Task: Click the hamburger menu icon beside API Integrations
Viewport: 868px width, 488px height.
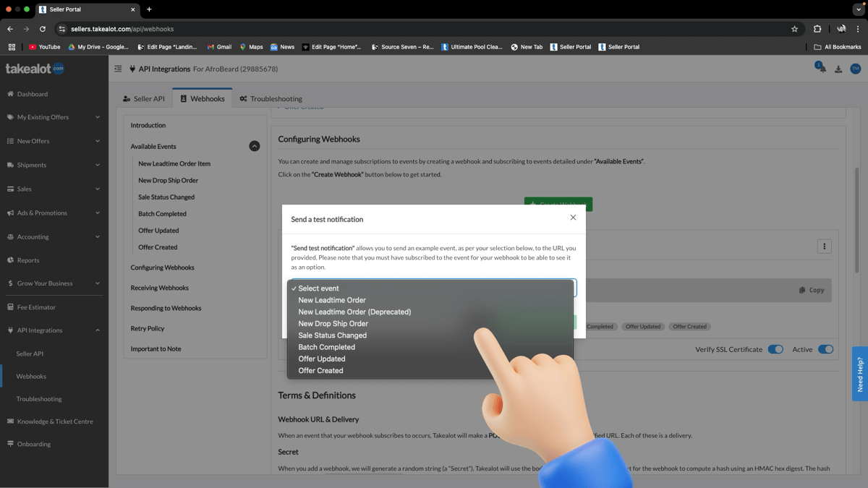Action: pos(118,69)
